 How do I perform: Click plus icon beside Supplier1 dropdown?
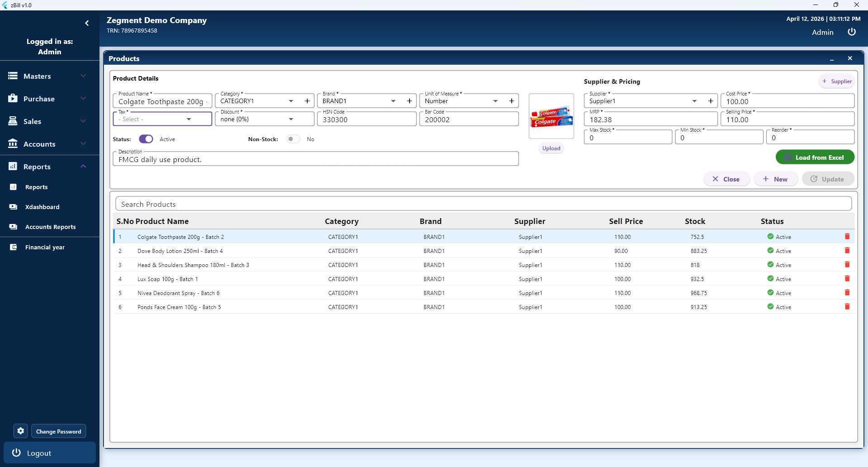click(x=711, y=101)
